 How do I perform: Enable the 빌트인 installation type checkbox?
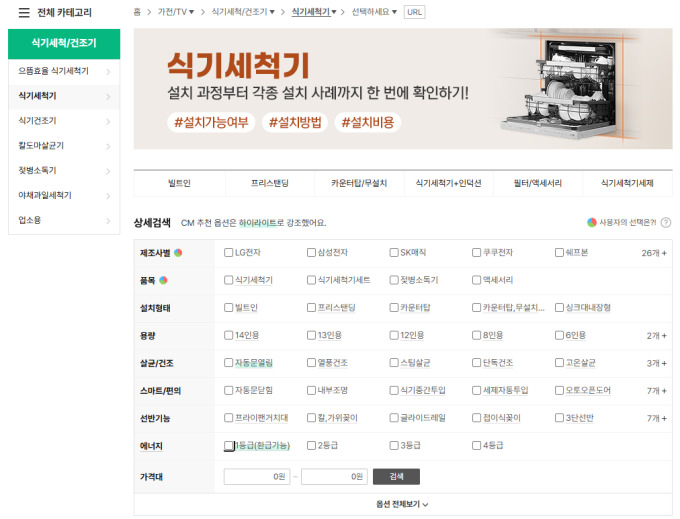(x=229, y=307)
